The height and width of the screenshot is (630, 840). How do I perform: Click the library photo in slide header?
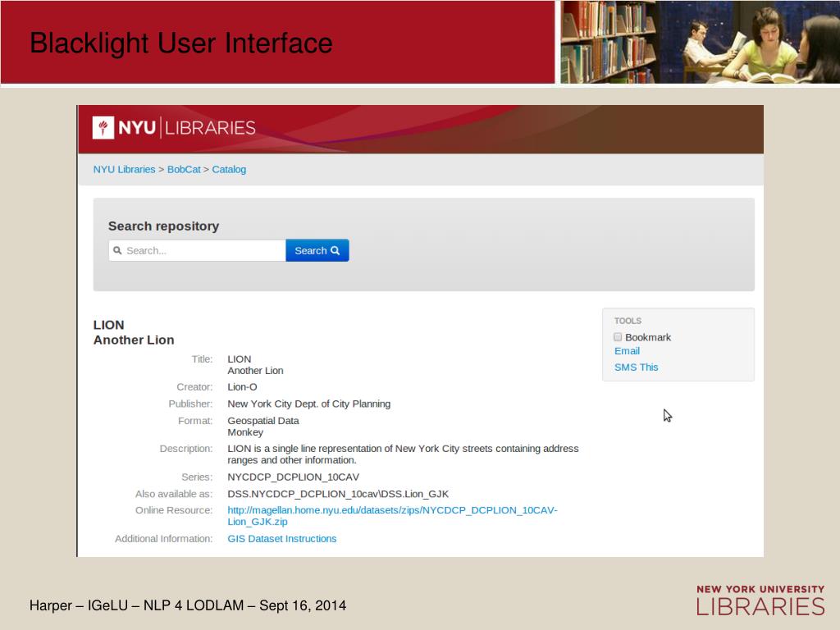(701, 42)
